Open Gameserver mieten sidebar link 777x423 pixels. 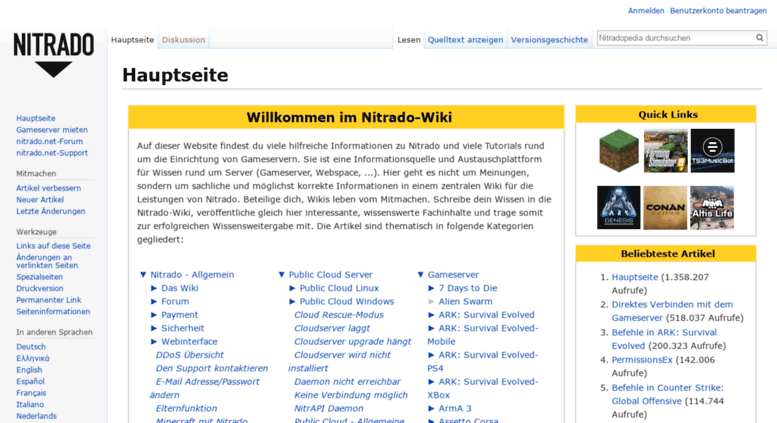(x=52, y=130)
